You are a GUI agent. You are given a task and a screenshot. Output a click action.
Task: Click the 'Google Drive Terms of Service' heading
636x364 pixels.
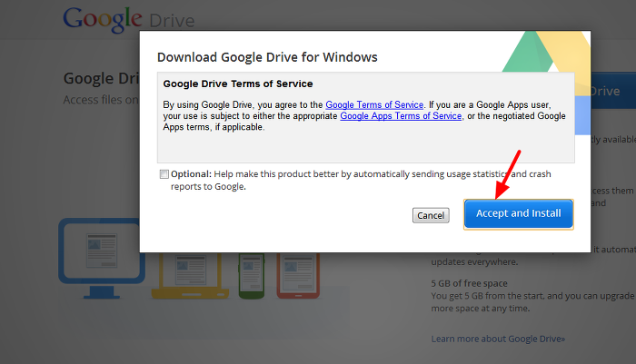[238, 84]
